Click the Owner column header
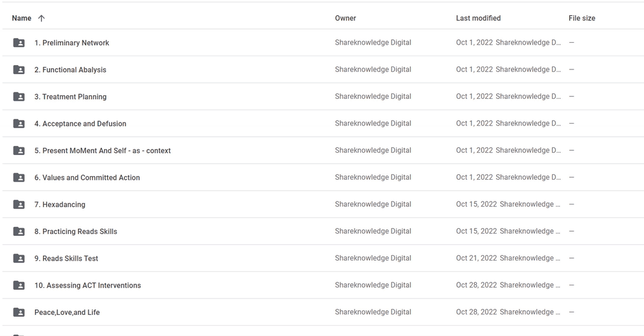 [x=345, y=18]
